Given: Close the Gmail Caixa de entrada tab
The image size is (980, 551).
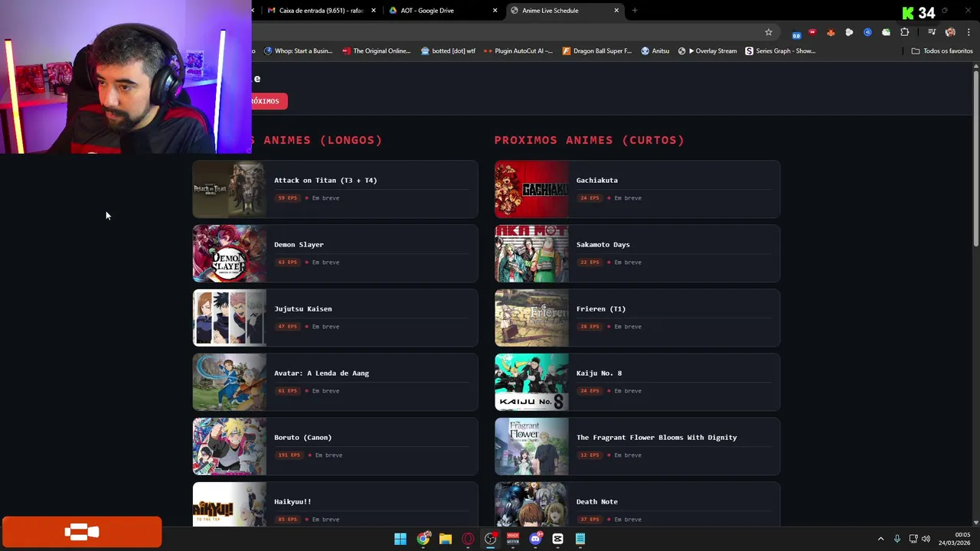Looking at the screenshot, I should coord(374,11).
